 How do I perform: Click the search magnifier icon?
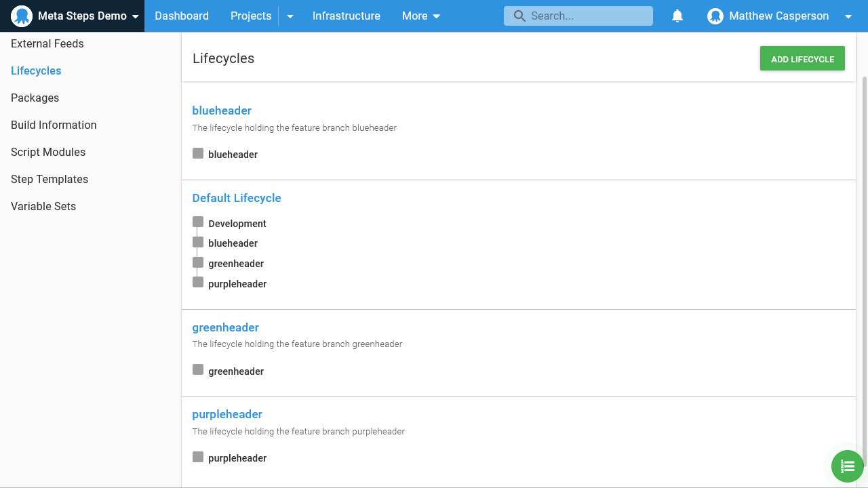point(519,16)
